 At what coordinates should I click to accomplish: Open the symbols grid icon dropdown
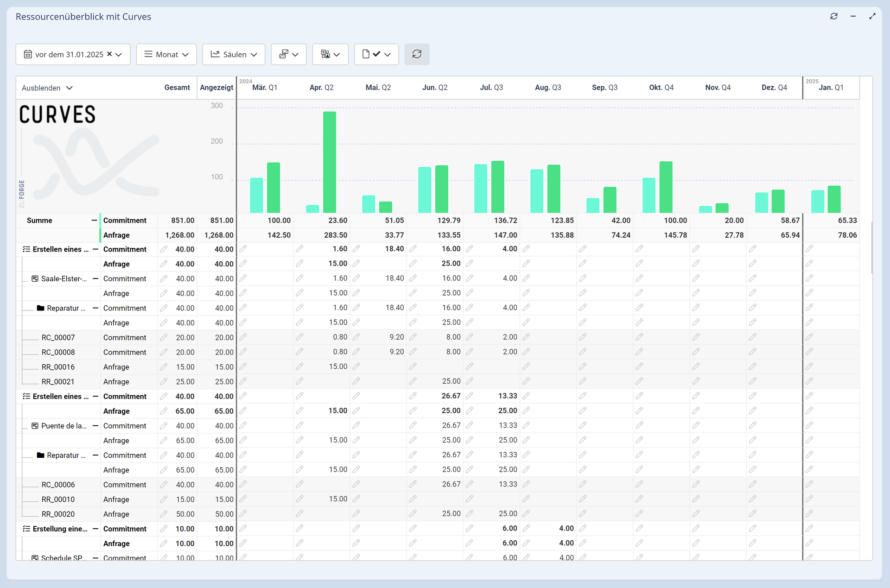pos(330,54)
